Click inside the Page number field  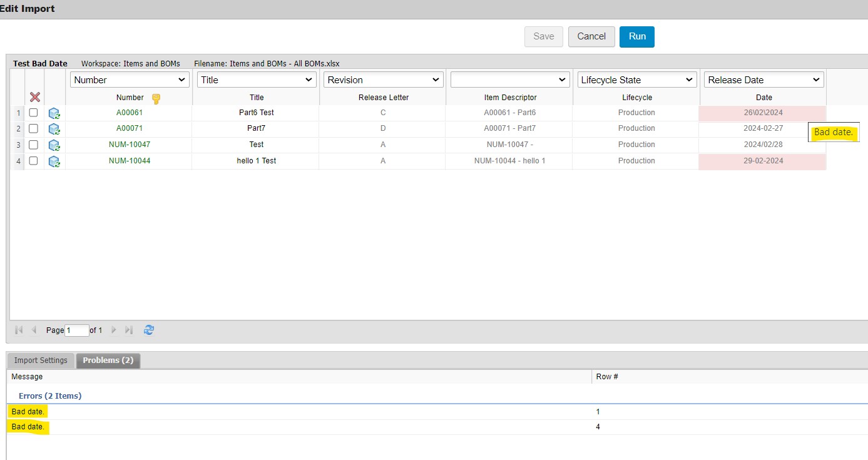click(x=75, y=330)
